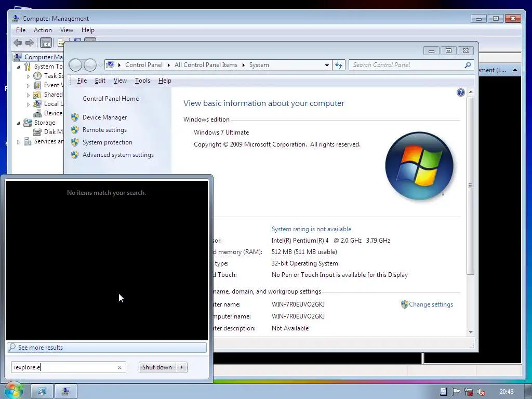Open Action menu in Computer Management
The width and height of the screenshot is (532, 399).
click(43, 30)
